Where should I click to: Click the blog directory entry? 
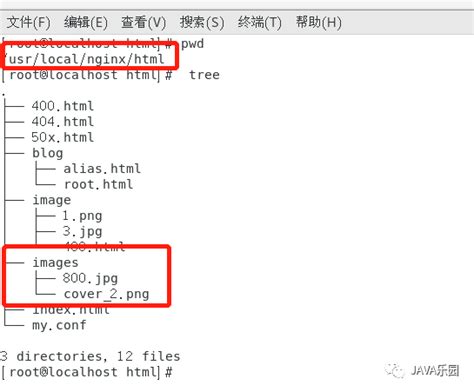click(x=48, y=153)
